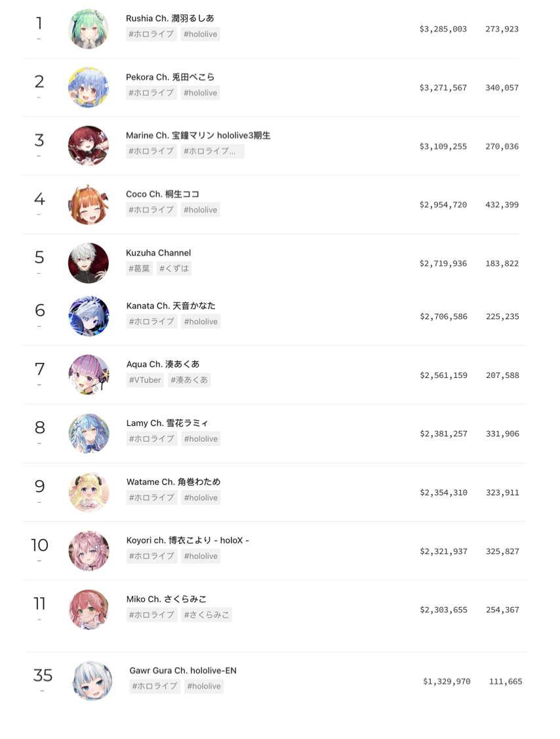Open Miko Ch. さくらみこ channel link
This screenshot has height=739, width=560.
(x=167, y=599)
